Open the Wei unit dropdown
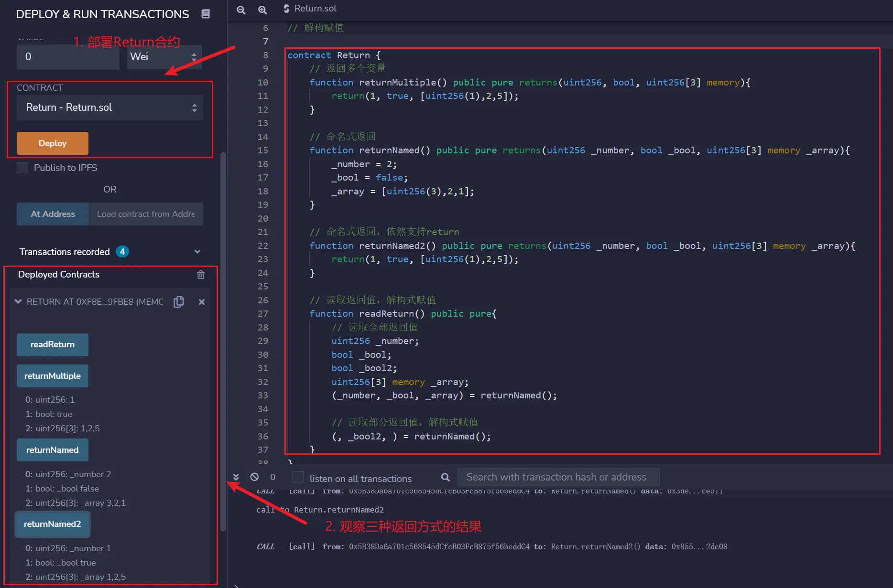The width and height of the screenshot is (893, 588). click(164, 57)
